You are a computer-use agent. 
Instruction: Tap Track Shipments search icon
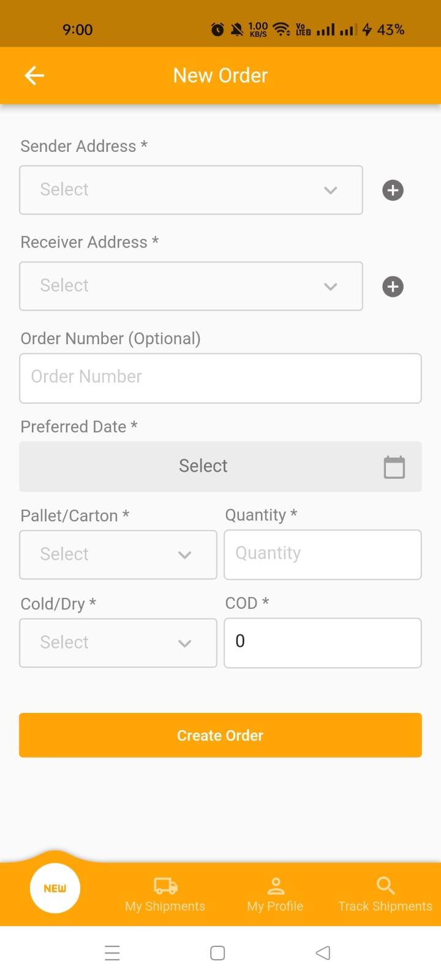pos(385,886)
